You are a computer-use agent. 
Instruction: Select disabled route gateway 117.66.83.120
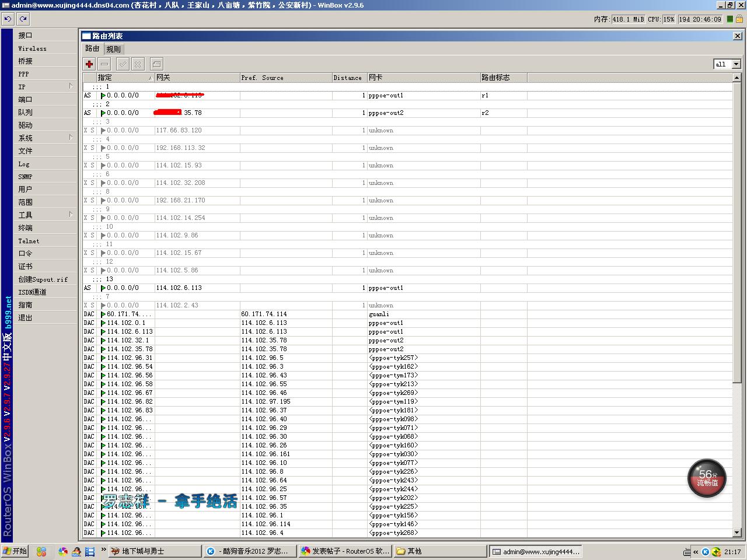tap(407, 131)
